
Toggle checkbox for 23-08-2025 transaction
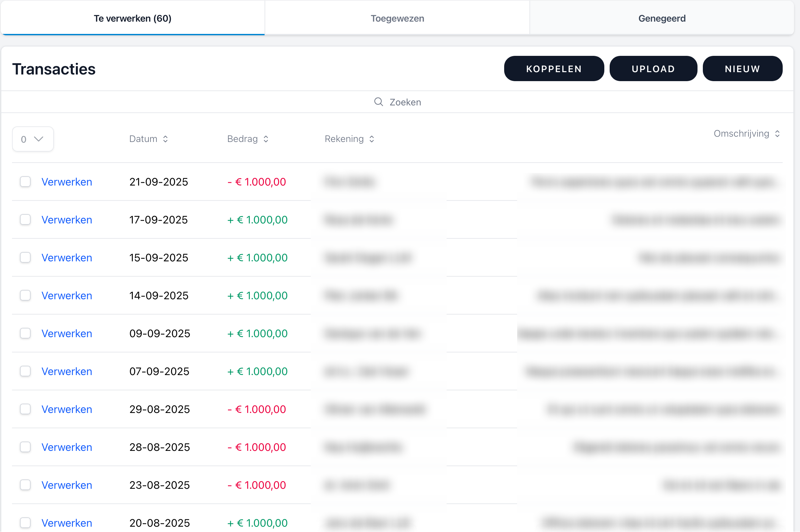26,485
